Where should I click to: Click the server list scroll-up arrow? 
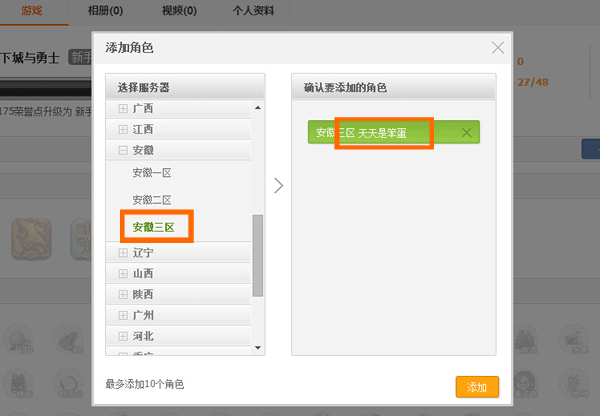pos(258,107)
